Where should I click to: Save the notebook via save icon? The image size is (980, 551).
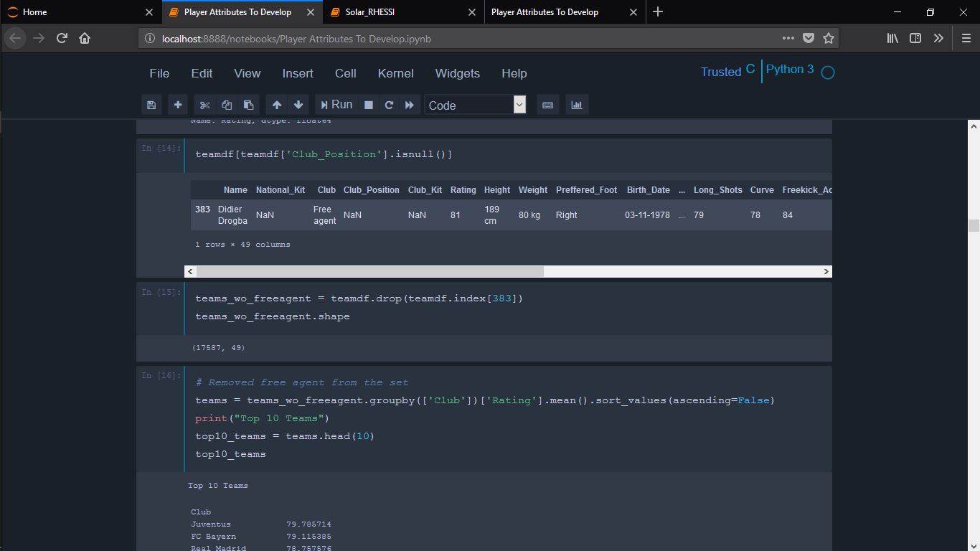[x=151, y=104]
